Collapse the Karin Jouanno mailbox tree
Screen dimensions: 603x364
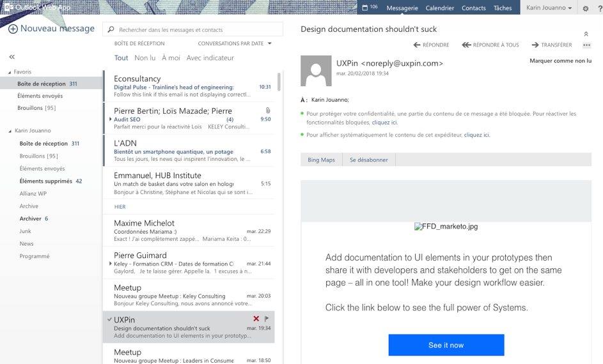tap(10, 131)
